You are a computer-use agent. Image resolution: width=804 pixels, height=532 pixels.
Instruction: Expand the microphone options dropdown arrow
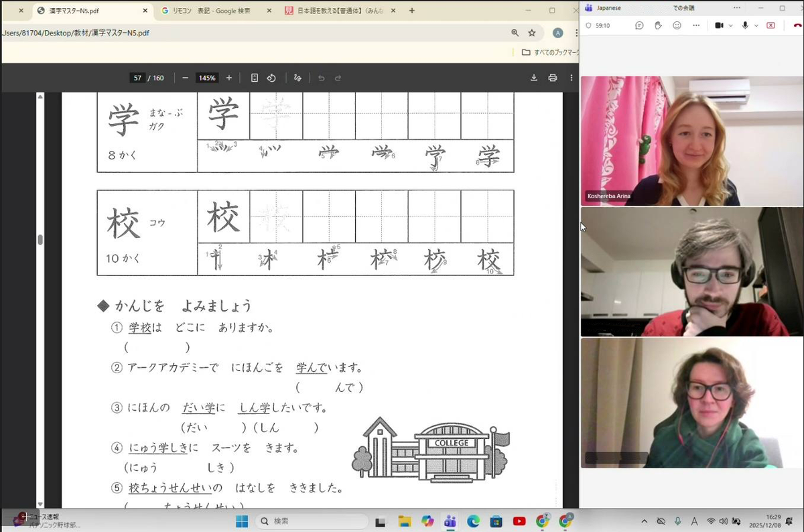[x=756, y=25]
